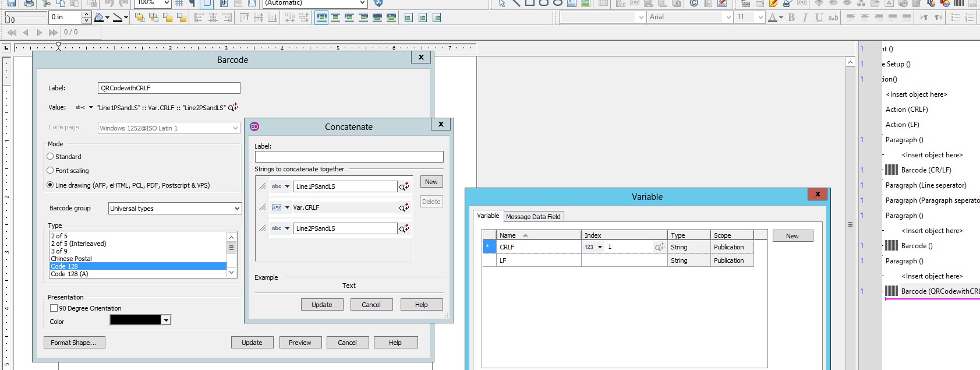Click the lookup icon next to Barcode Value
Screen dimensions: 980x370
coord(233,107)
